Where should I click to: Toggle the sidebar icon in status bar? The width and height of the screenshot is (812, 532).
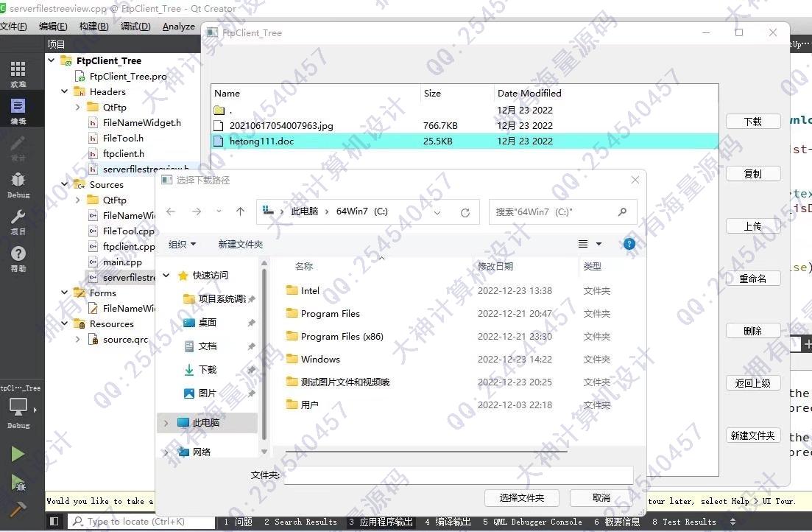coord(54,521)
